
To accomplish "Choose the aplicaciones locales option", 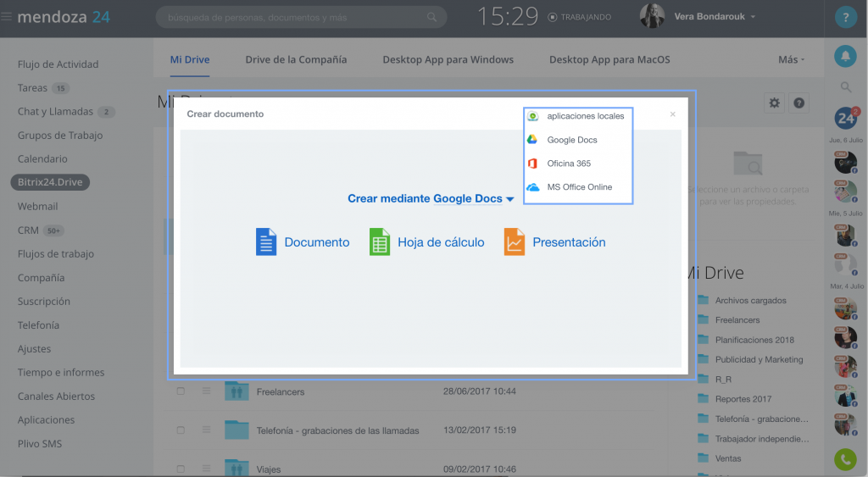I will coord(578,116).
